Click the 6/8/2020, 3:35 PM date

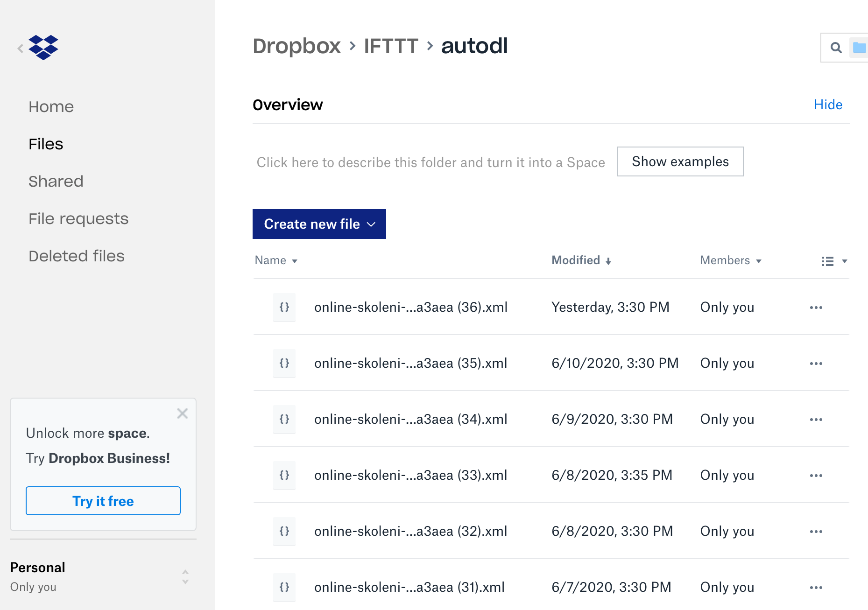[x=612, y=475]
